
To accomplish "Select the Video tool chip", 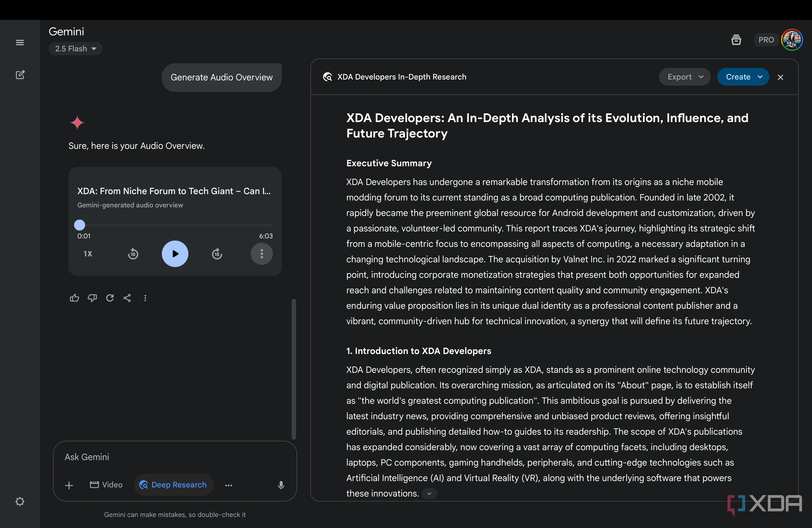I will tap(106, 485).
